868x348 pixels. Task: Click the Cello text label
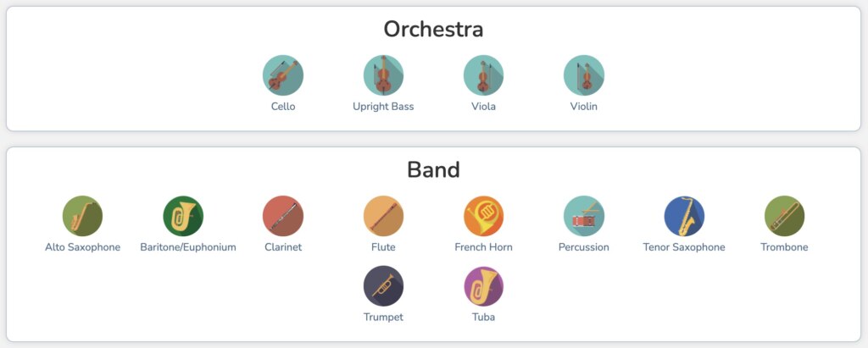tap(283, 107)
